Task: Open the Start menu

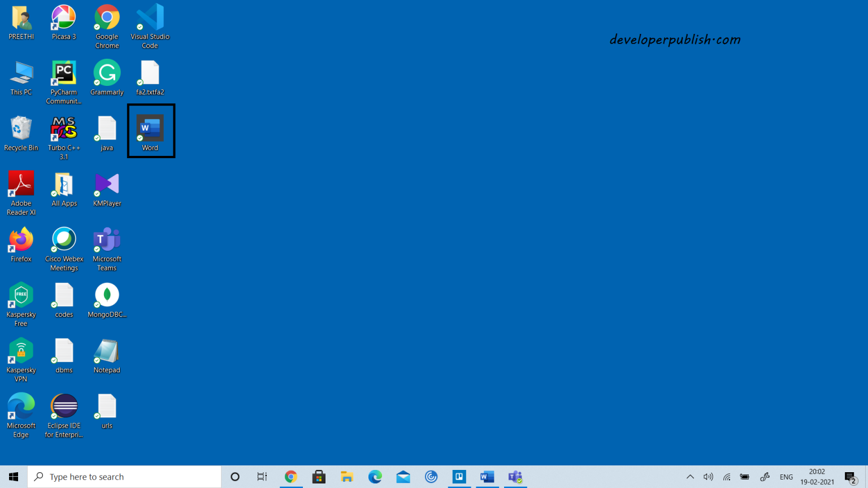Action: point(14,477)
